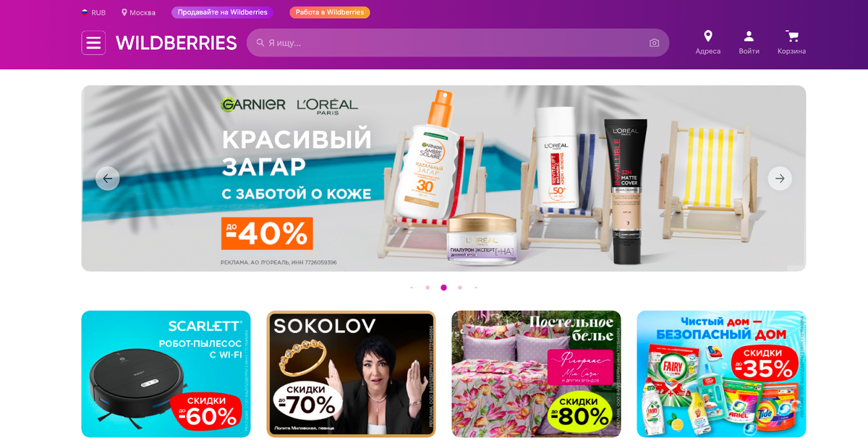Select the fourth carousel dot
This screenshot has height=448, width=868.
(459, 288)
